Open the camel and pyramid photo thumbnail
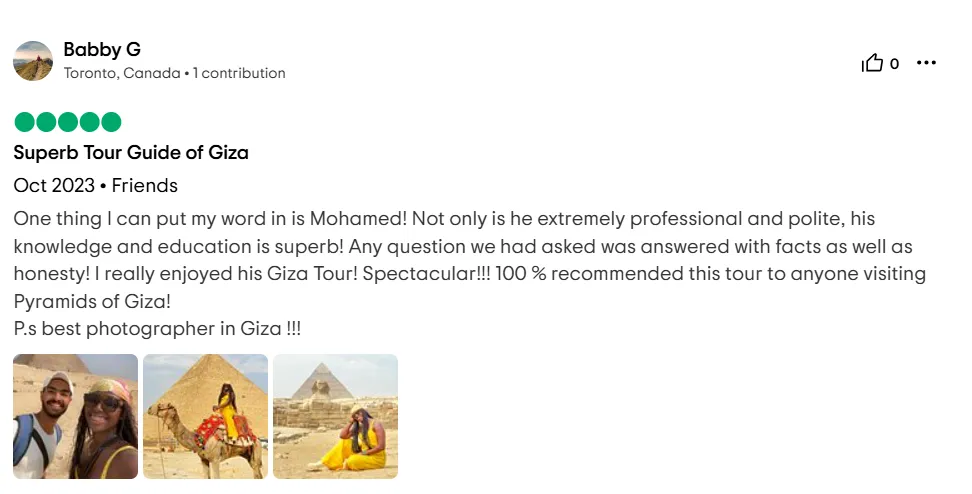This screenshot has width=972, height=494. point(206,417)
